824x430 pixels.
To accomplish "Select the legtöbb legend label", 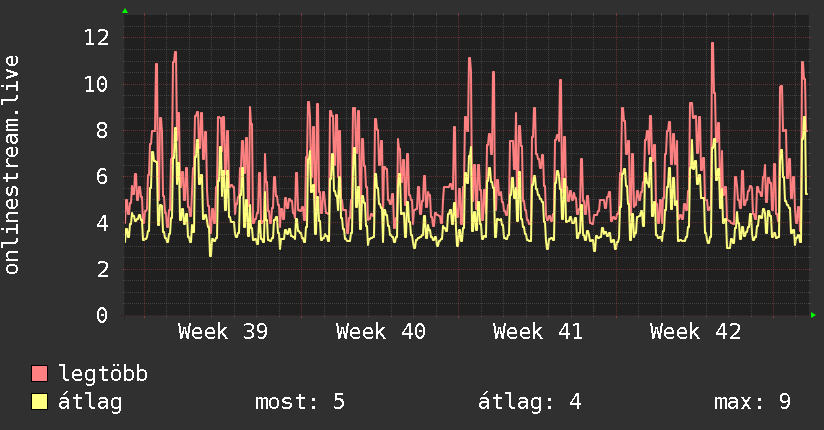I will point(103,374).
